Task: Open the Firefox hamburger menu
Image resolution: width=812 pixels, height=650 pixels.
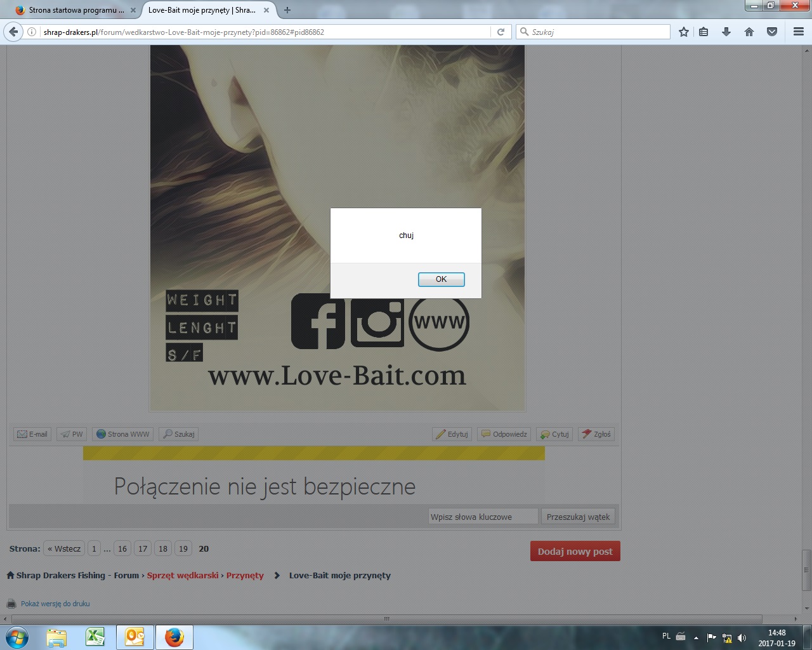Action: point(798,32)
